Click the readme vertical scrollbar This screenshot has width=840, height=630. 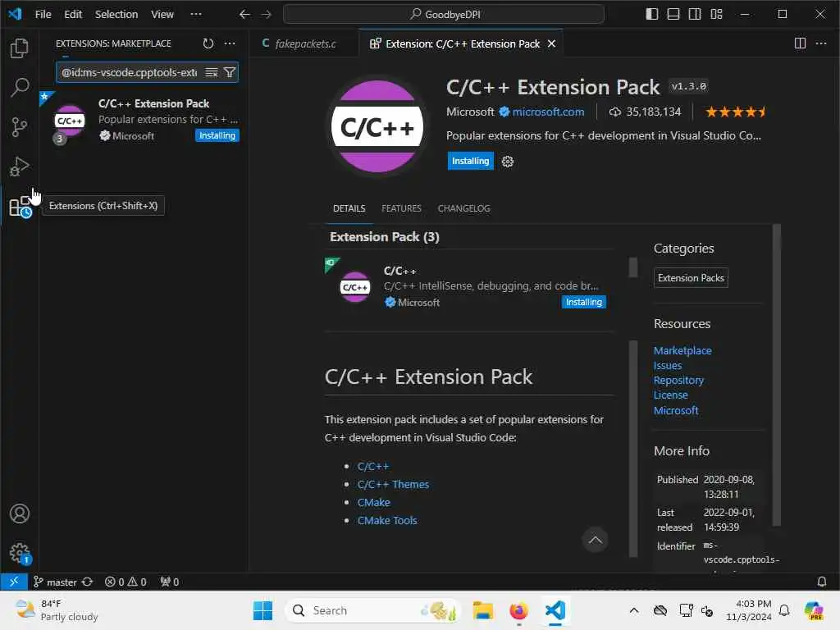[633, 449]
